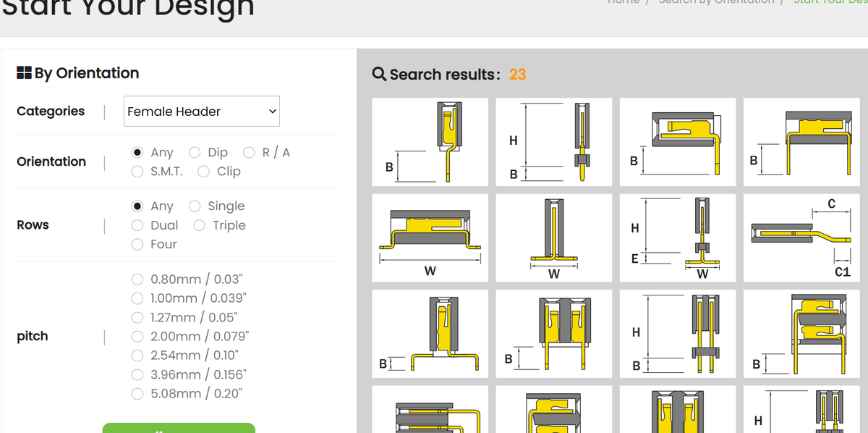Click the grid icon beside By Orientation
The width and height of the screenshot is (868, 433).
(x=23, y=73)
